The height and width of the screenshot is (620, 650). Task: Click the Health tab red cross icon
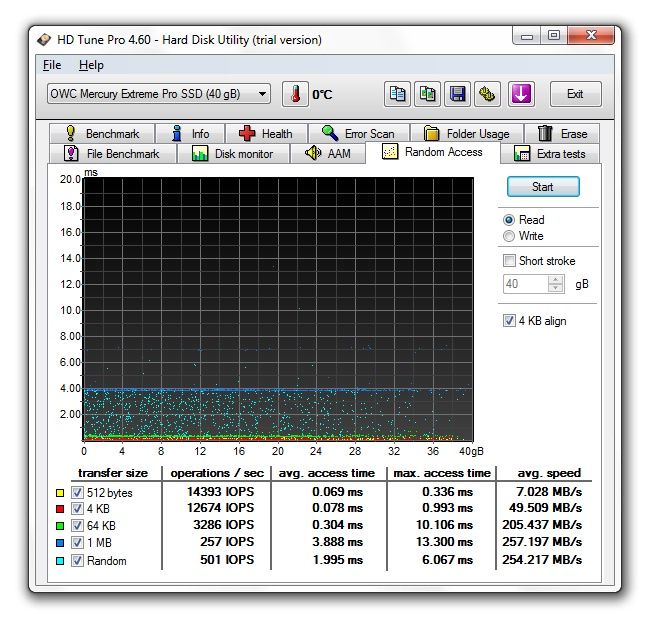coord(247,133)
